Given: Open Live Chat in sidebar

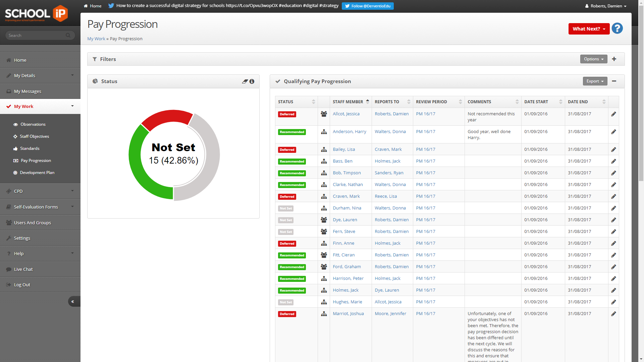Looking at the screenshot, I should [x=40, y=269].
